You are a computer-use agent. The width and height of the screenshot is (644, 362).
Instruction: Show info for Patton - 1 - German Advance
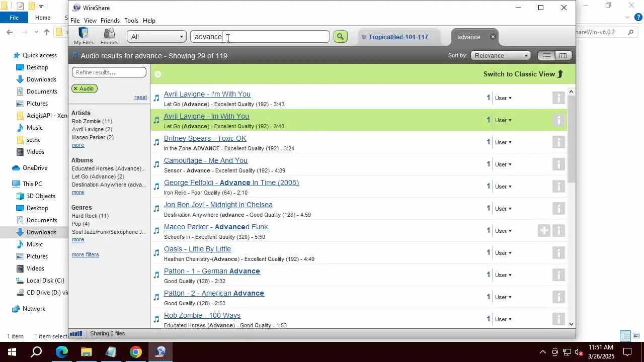click(x=558, y=275)
